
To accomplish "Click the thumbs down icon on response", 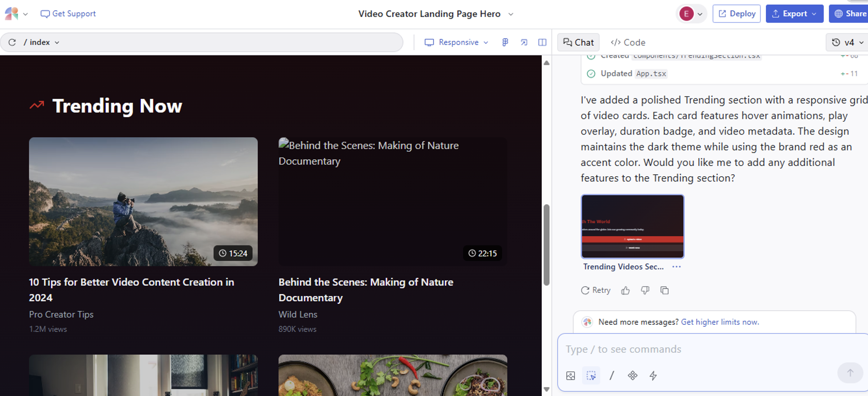I will click(x=645, y=290).
